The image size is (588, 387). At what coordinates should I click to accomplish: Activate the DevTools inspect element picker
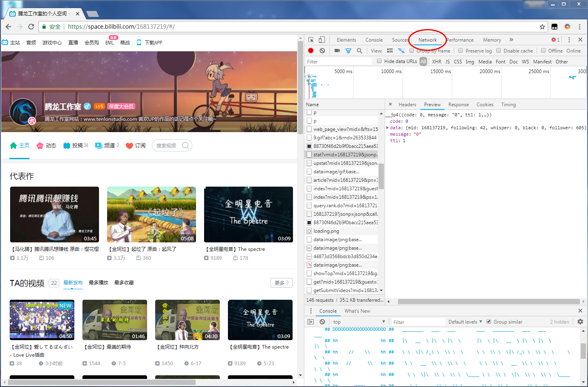click(311, 40)
